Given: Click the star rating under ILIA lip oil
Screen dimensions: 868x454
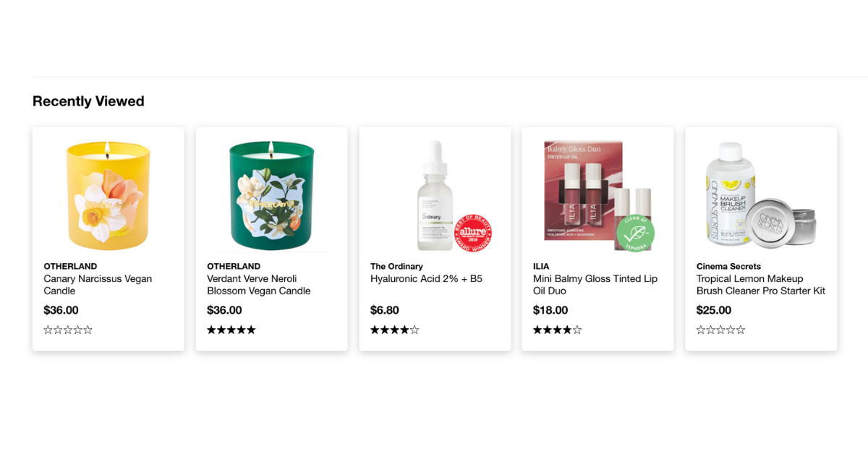Looking at the screenshot, I should pyautogui.click(x=558, y=330).
